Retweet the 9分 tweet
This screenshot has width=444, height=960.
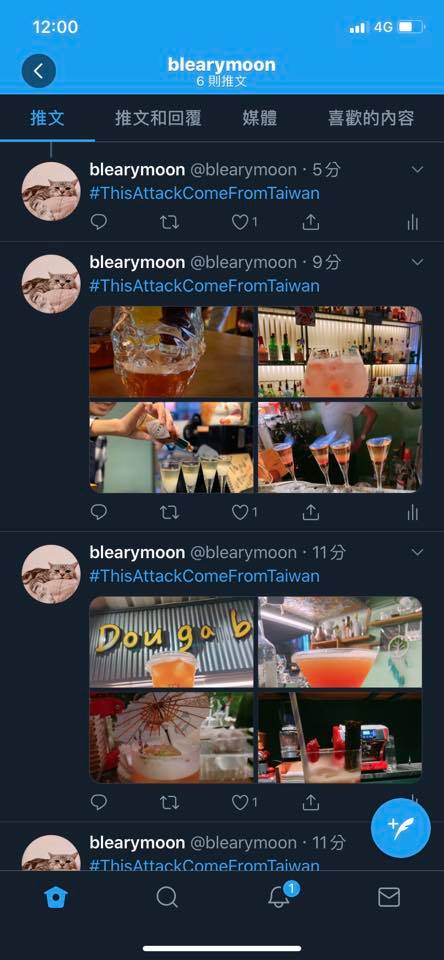[169, 512]
